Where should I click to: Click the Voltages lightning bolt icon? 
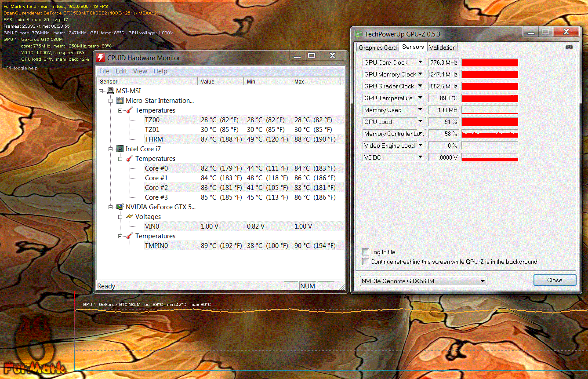click(130, 217)
